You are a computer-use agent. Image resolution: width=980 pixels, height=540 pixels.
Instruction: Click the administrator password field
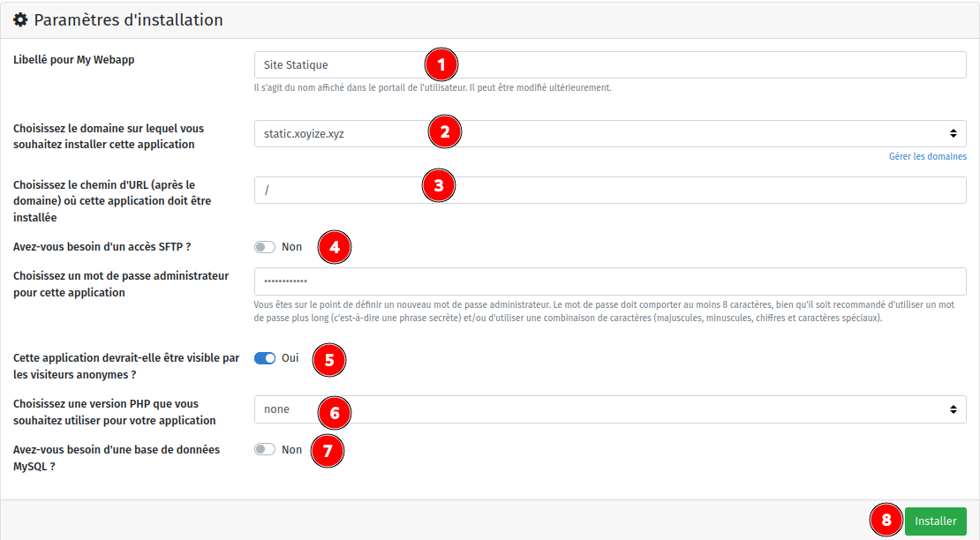(609, 281)
